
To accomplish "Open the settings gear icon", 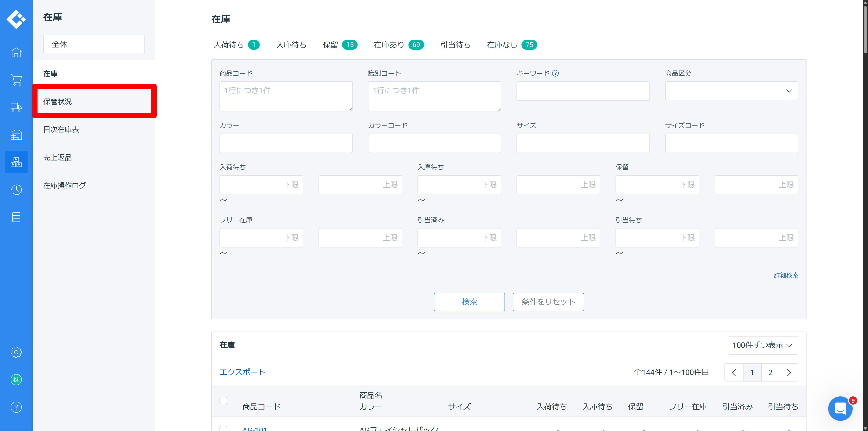I will coord(16,352).
